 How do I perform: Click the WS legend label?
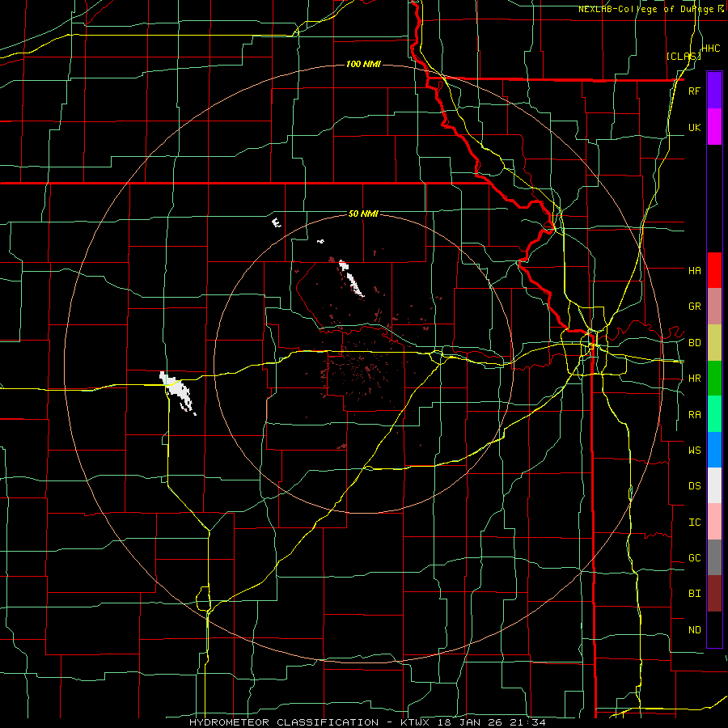[x=694, y=451]
